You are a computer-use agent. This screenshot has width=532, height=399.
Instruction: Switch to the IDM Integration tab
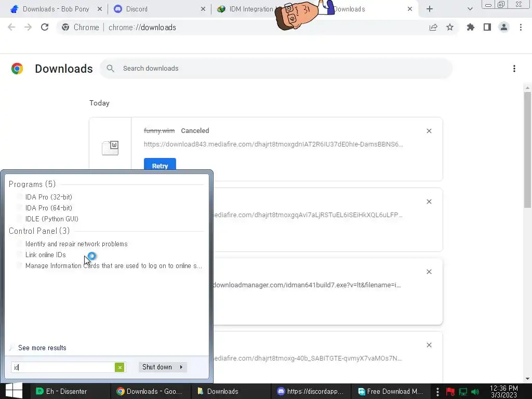pos(244,9)
